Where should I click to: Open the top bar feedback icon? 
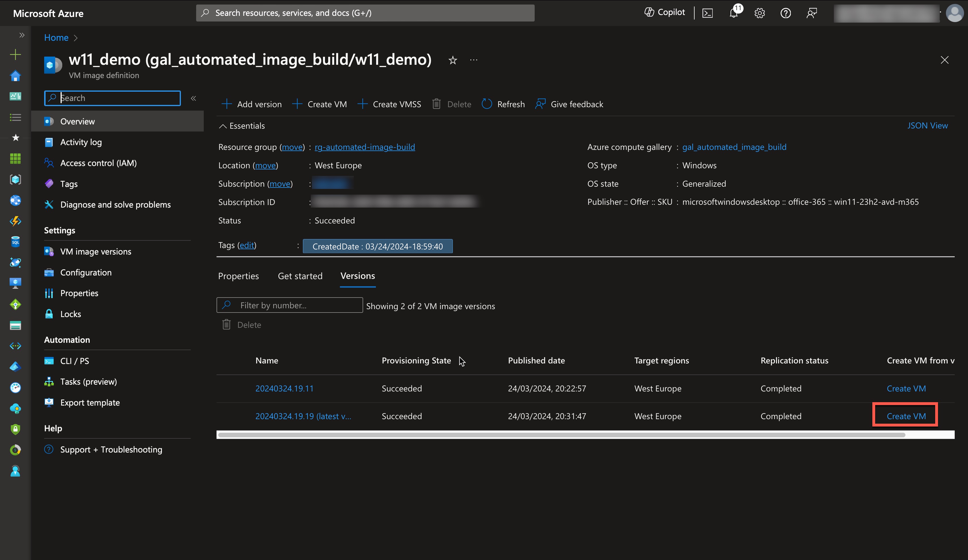click(812, 13)
